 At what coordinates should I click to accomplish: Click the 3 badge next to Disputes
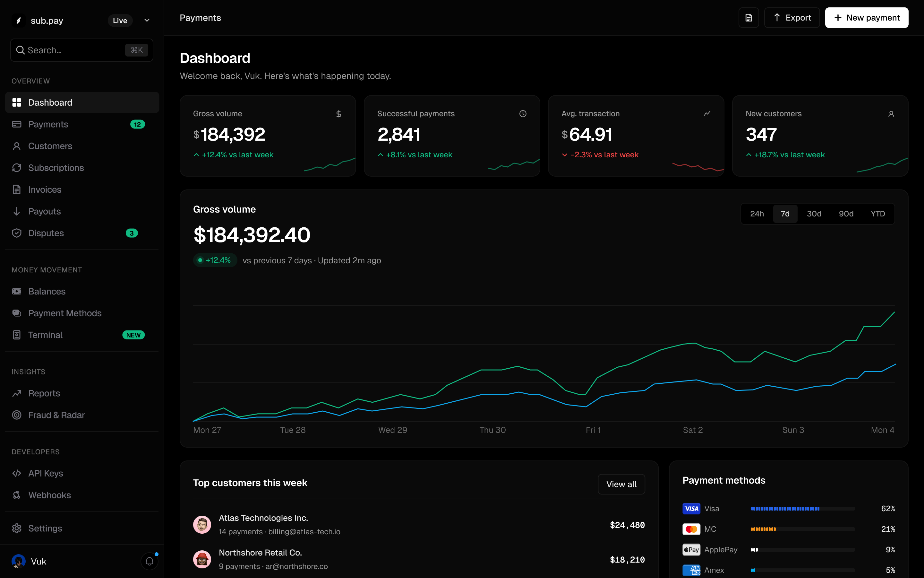pos(132,233)
